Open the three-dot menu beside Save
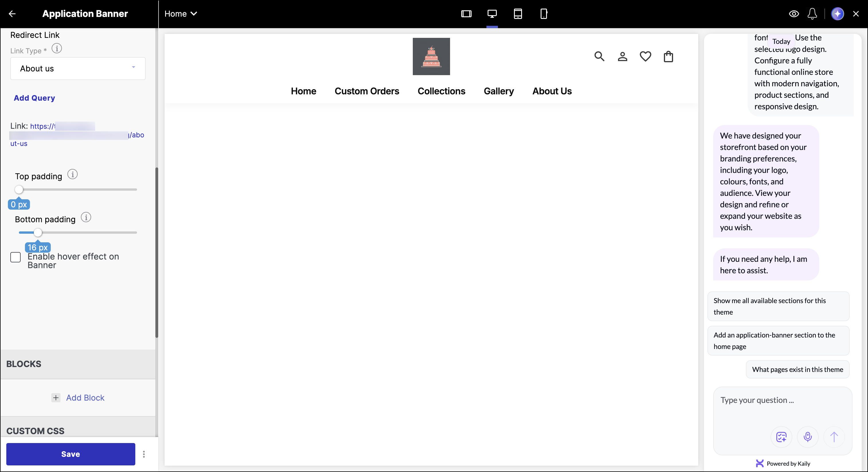The height and width of the screenshot is (472, 868). click(x=144, y=454)
